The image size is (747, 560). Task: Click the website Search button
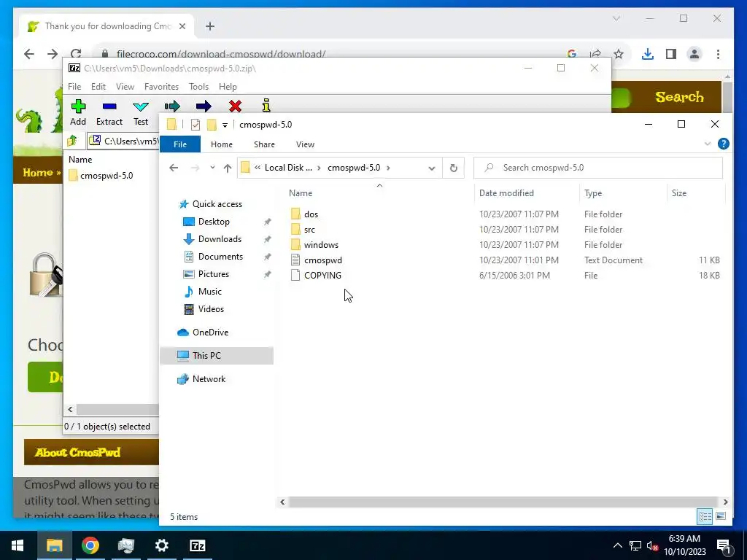point(679,97)
